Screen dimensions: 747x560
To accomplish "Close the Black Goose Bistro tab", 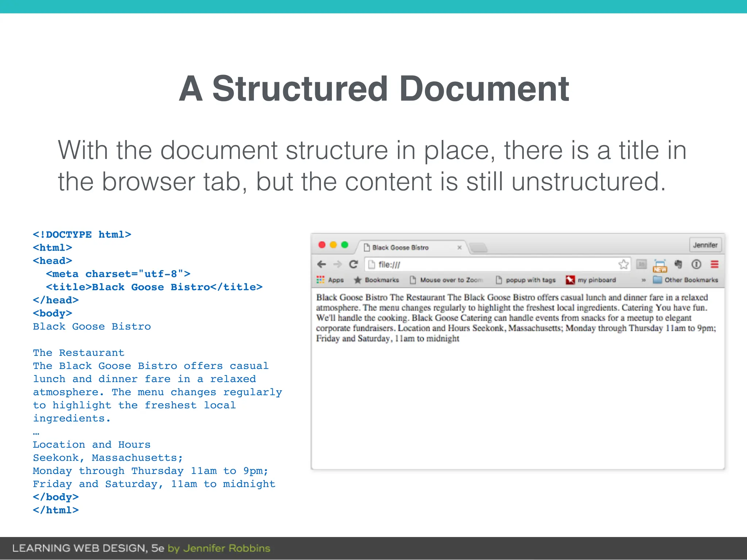I will [x=459, y=248].
